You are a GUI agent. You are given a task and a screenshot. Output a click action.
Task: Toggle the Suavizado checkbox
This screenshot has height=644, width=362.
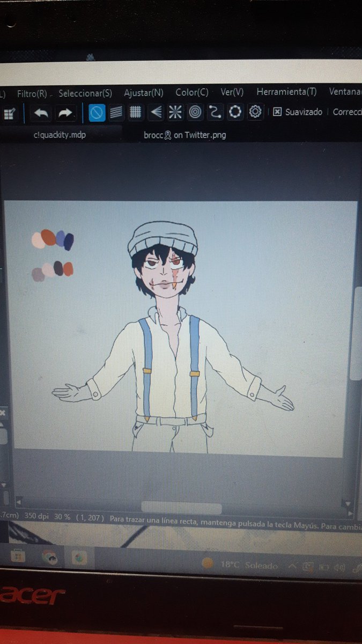[x=277, y=112]
